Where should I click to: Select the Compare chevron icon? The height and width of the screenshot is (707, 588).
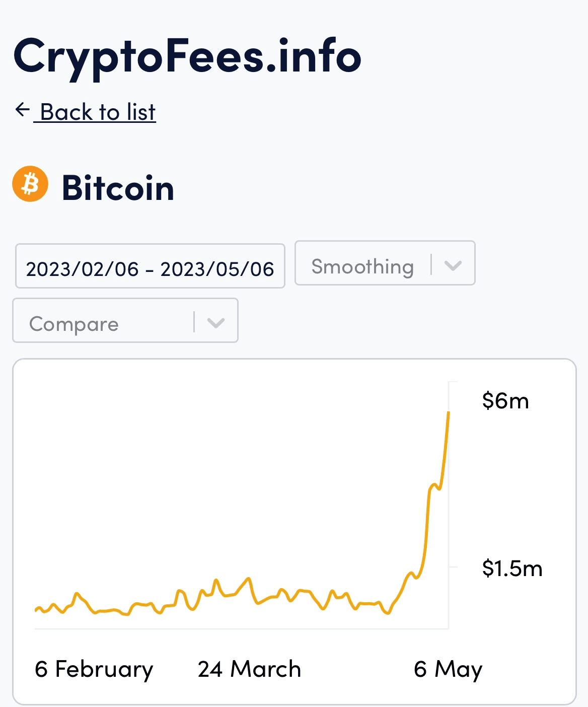[216, 321]
